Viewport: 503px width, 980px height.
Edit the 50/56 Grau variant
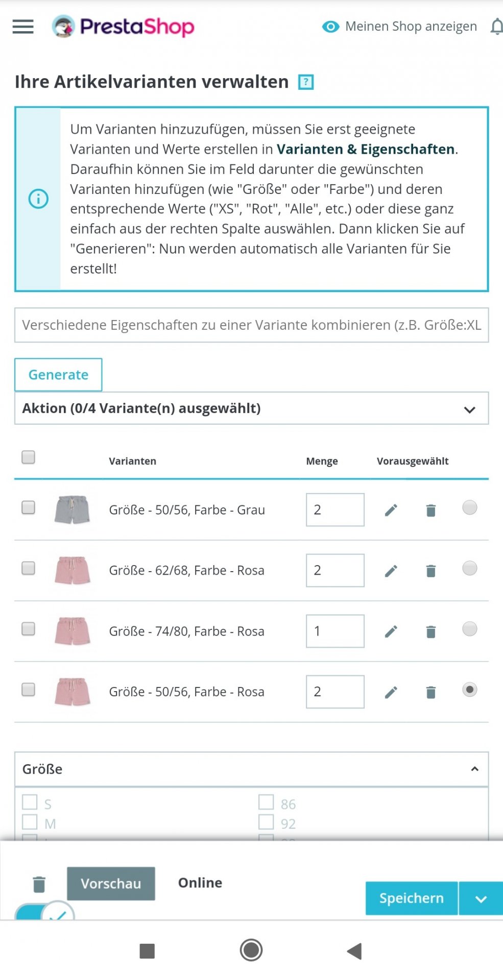[391, 510]
